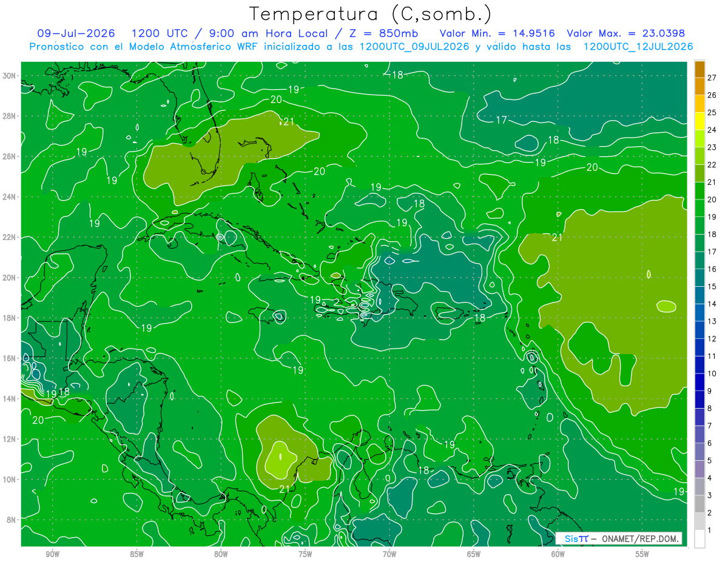Click the purple swatch between 4 and 5
Viewport: 728px width, 562px height.
699,469
